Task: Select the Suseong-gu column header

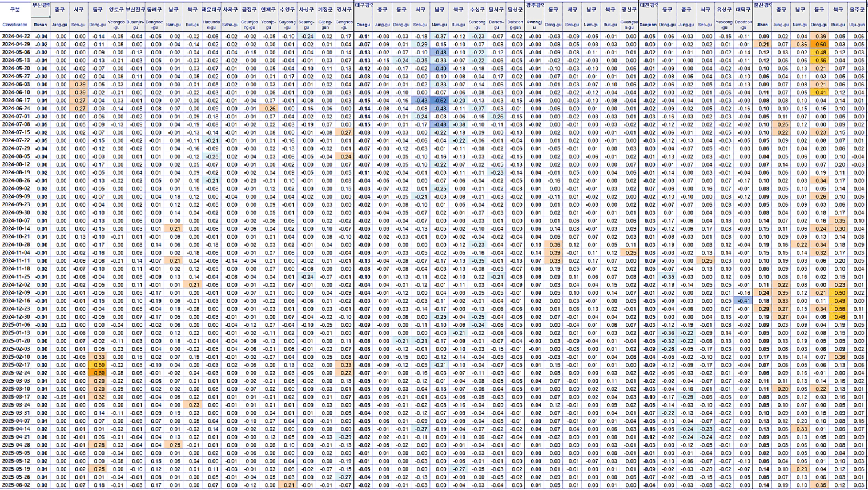Action: coord(477,25)
